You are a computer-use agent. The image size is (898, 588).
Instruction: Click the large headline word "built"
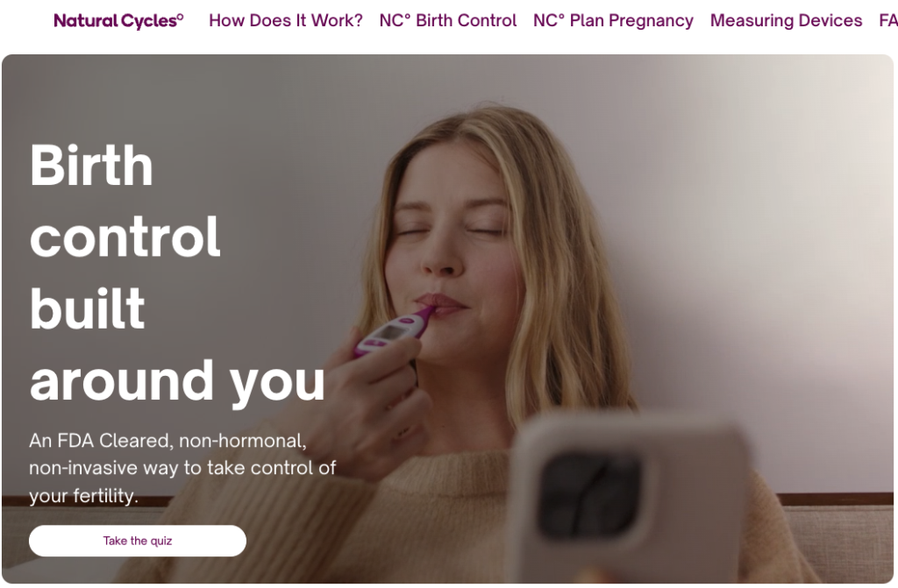tap(87, 308)
